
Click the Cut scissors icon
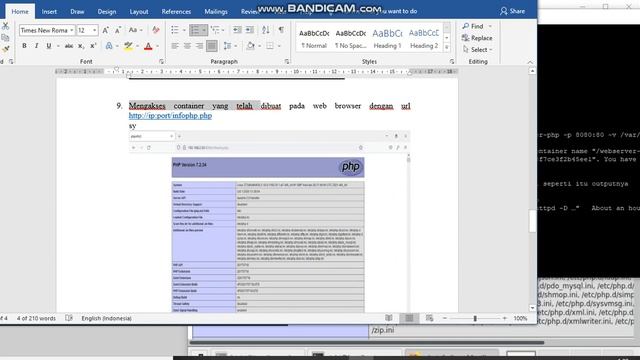click(x=5, y=26)
